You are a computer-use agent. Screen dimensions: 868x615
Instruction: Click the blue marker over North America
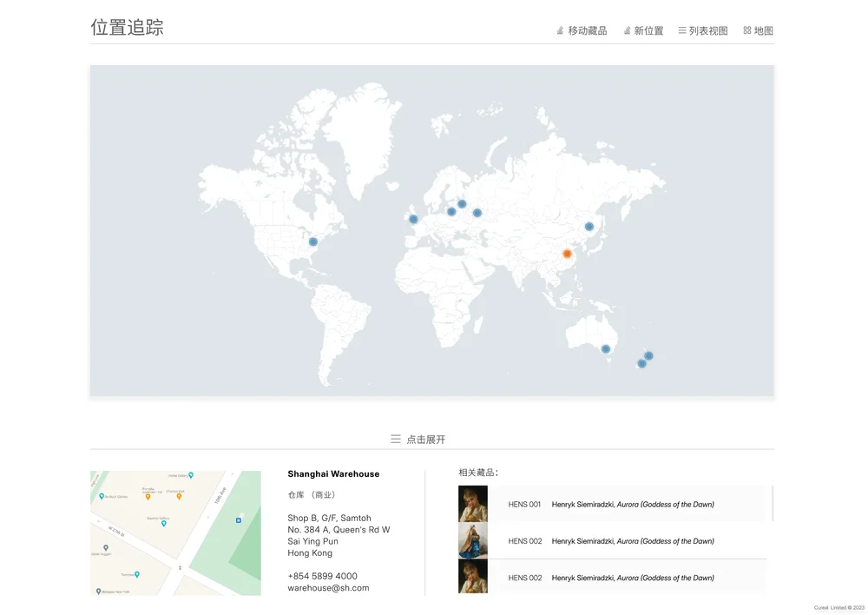pyautogui.click(x=313, y=242)
